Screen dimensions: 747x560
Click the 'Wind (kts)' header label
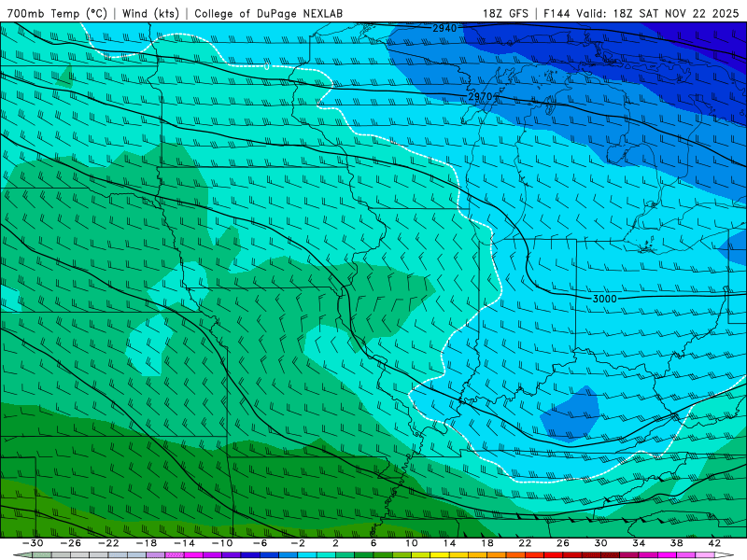[x=150, y=13]
